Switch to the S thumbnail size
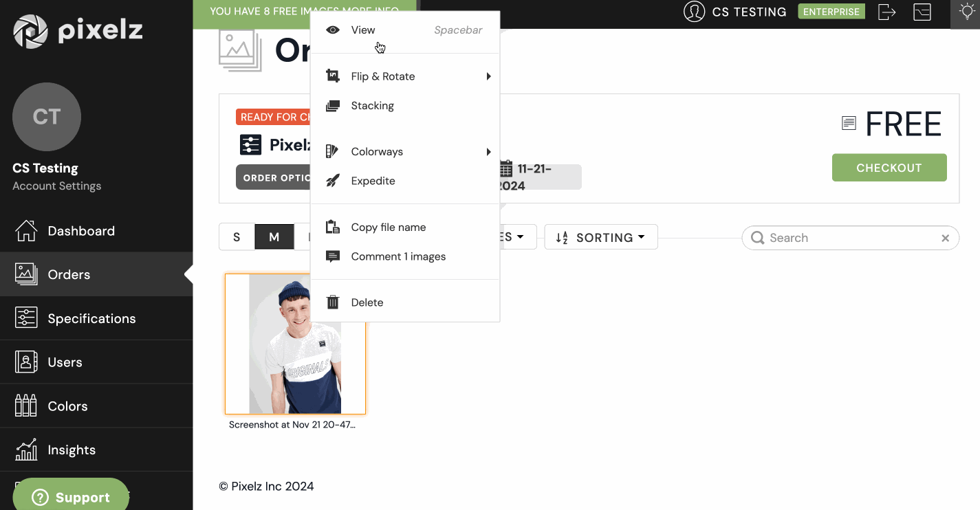 tap(237, 236)
